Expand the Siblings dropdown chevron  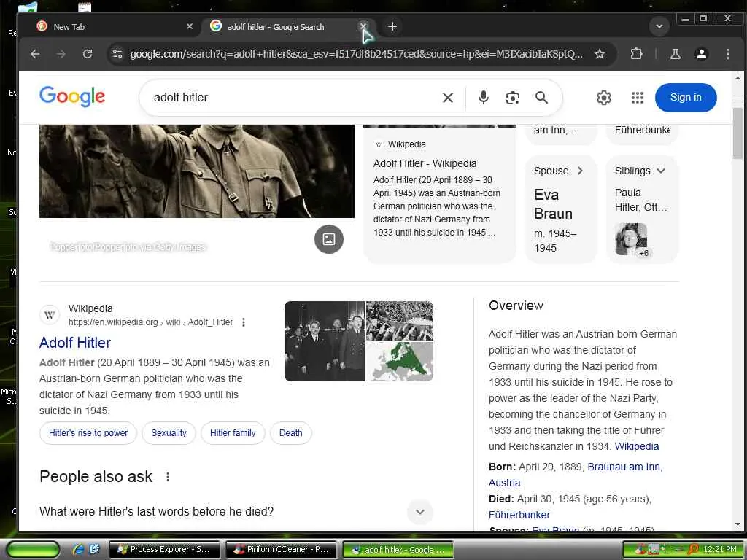point(661,171)
